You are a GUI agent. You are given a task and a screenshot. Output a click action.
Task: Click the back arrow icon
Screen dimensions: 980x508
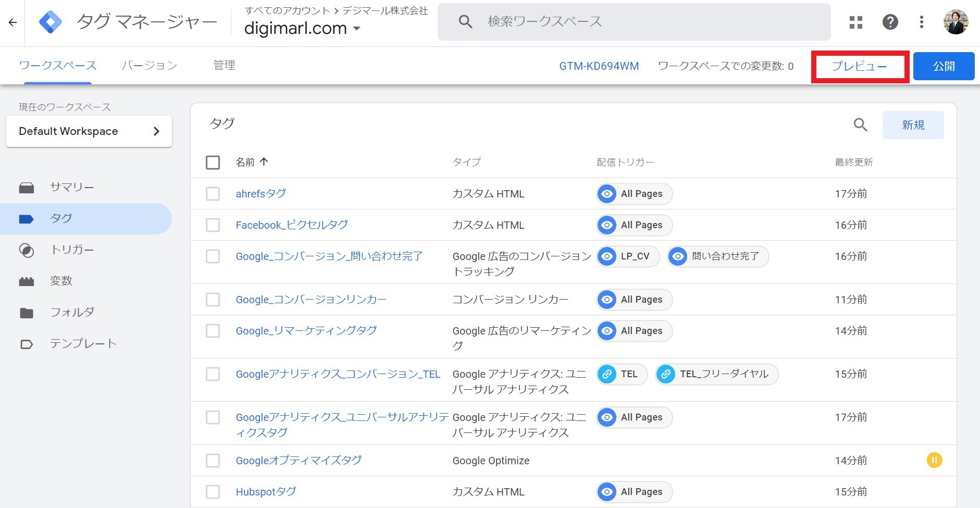click(13, 22)
